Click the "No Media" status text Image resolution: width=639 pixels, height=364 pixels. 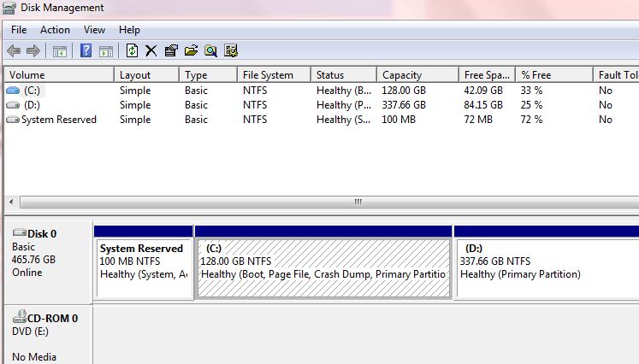pyautogui.click(x=34, y=357)
